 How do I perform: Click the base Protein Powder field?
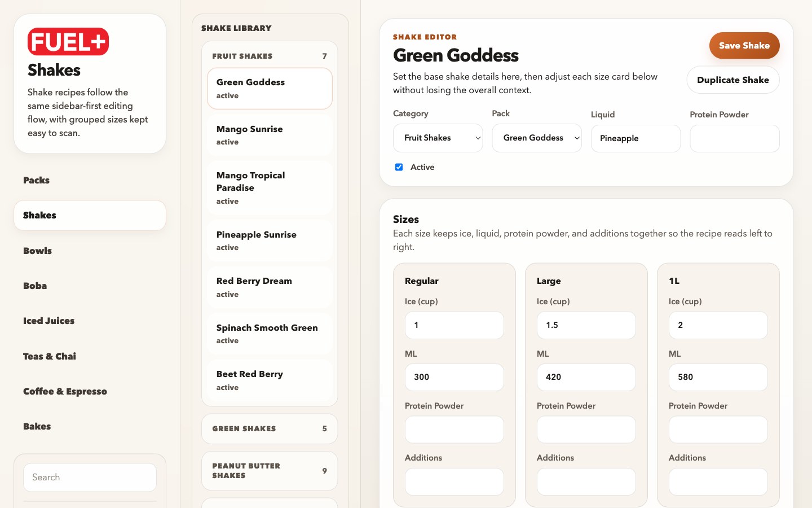735,138
